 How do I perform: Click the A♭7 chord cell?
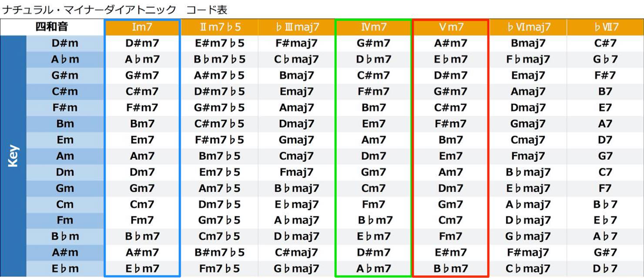(x=605, y=236)
